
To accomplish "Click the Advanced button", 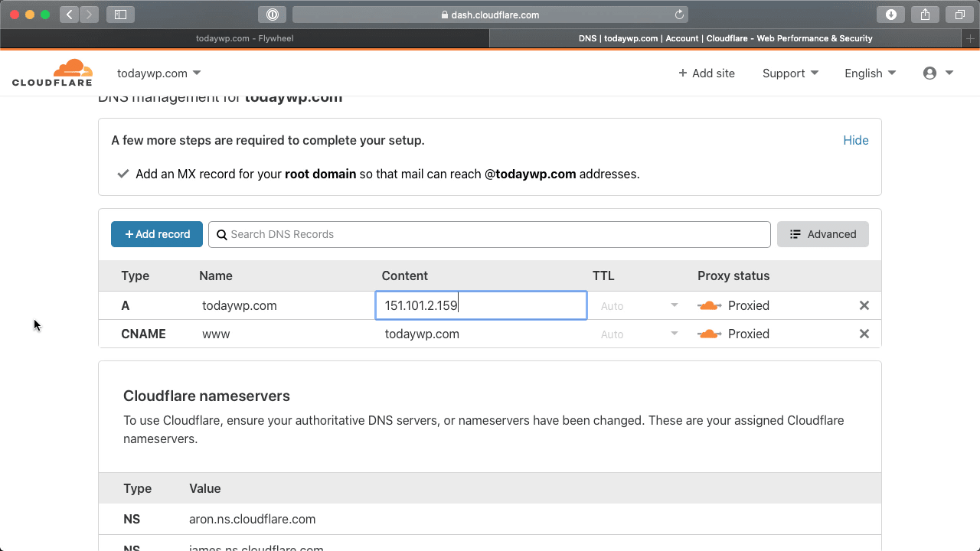I will click(x=823, y=234).
